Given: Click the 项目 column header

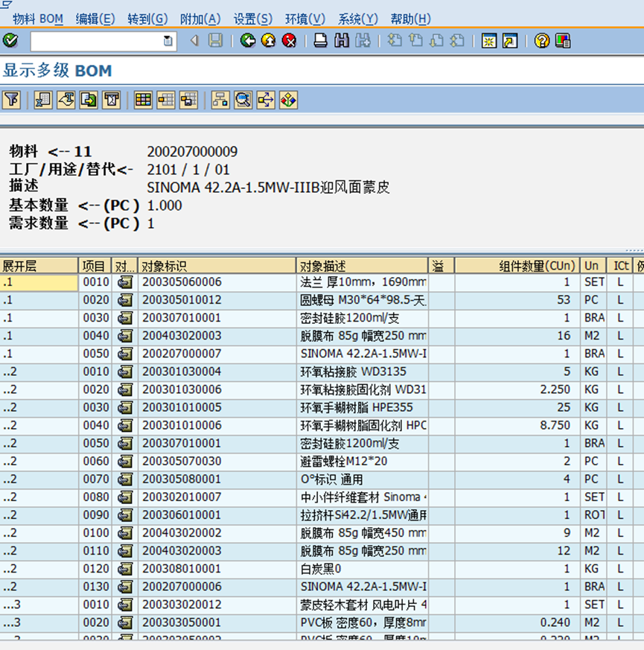Looking at the screenshot, I should pos(95,266).
